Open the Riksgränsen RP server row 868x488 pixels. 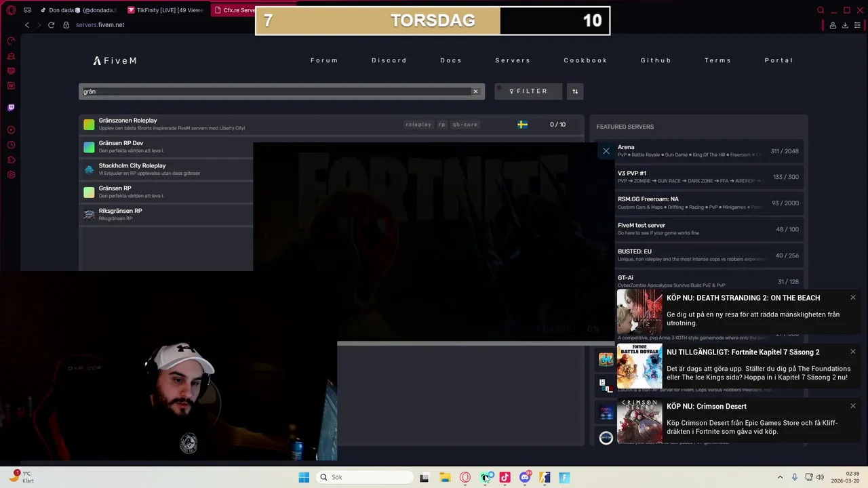point(166,214)
